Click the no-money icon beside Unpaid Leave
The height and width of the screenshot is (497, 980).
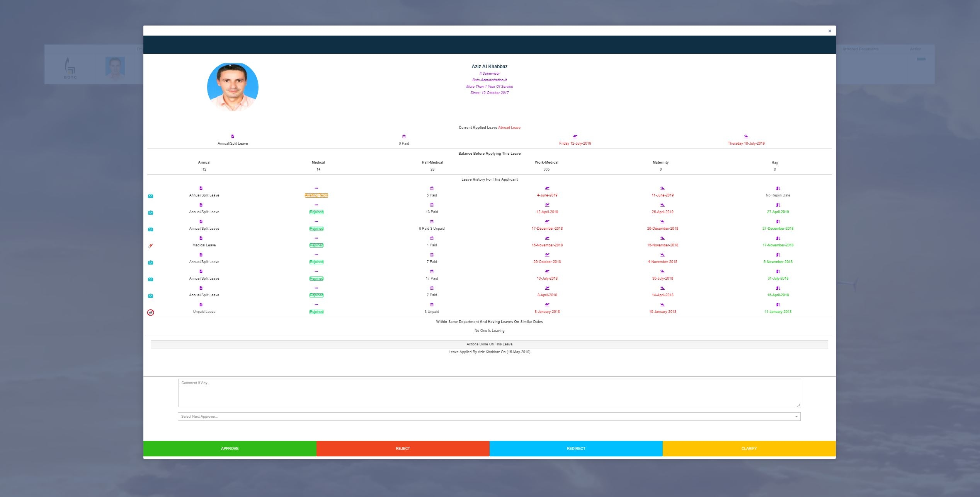151,313
